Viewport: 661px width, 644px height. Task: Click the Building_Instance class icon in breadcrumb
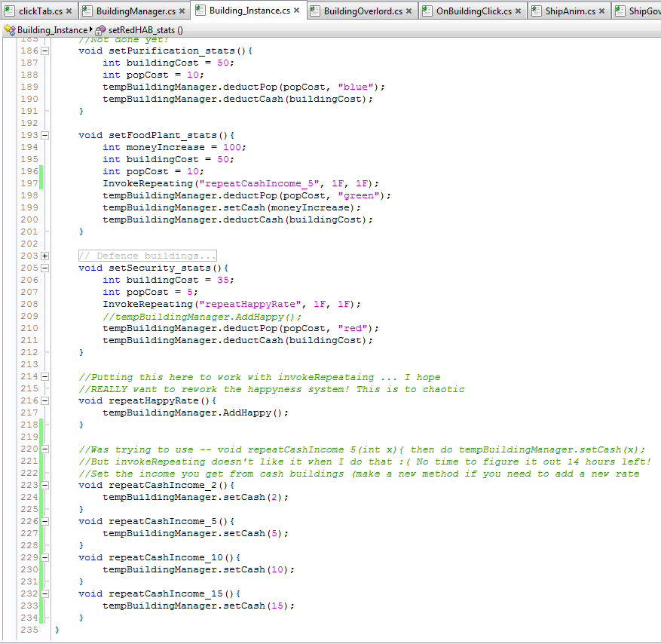tap(10, 30)
